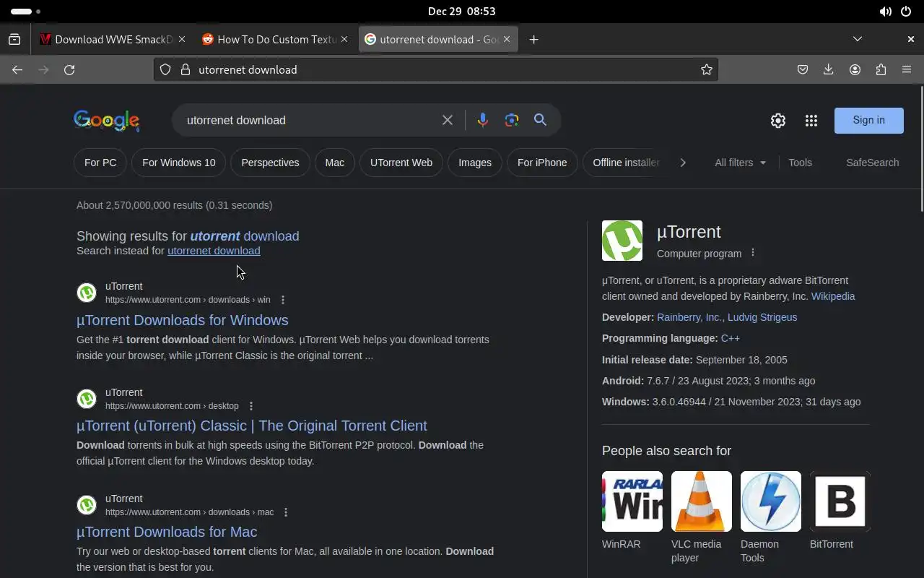
Task: Open the list all tabs dropdown
Action: 858,39
